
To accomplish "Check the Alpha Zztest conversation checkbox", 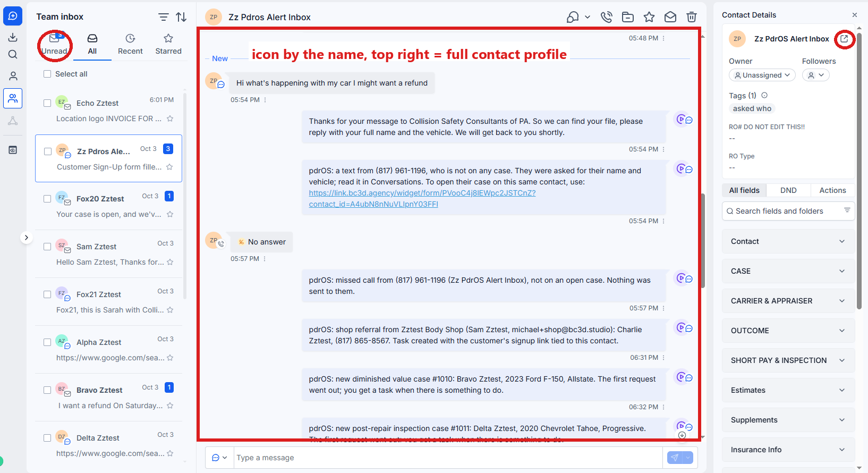I will [47, 342].
